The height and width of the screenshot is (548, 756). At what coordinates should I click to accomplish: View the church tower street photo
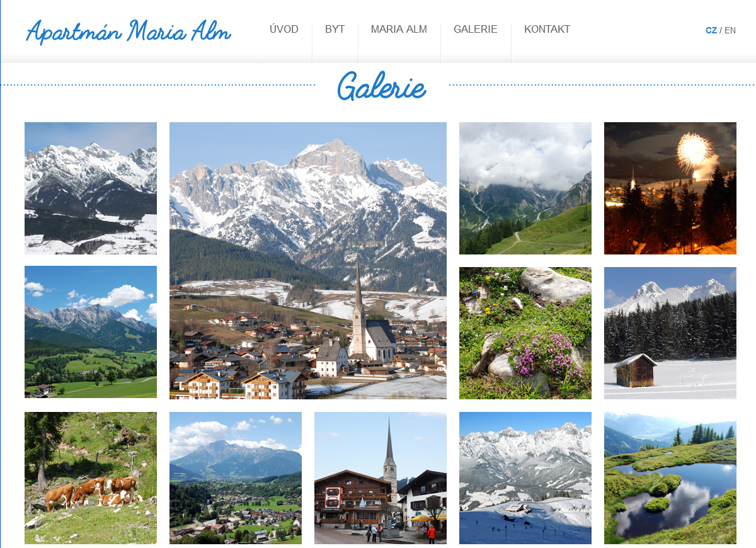(x=381, y=478)
